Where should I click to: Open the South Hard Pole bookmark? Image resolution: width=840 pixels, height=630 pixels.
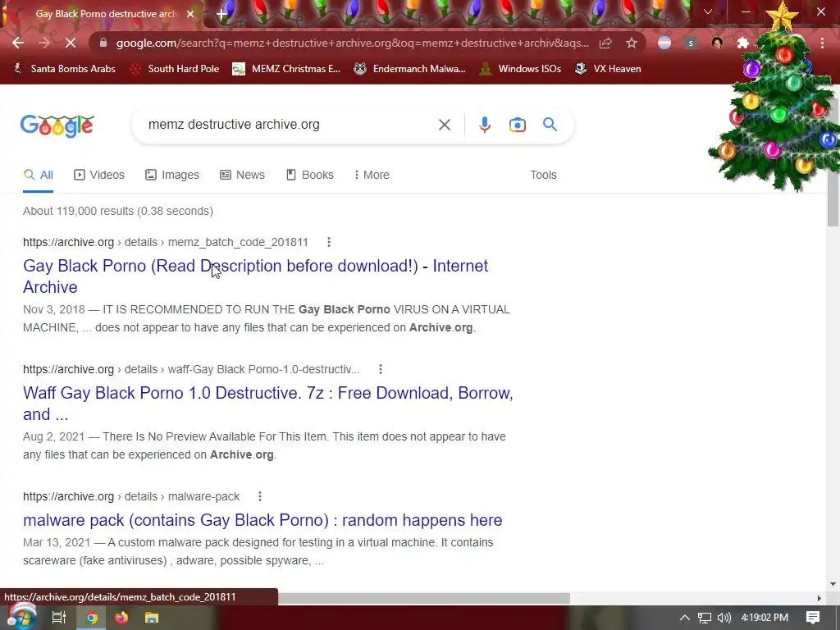[175, 69]
